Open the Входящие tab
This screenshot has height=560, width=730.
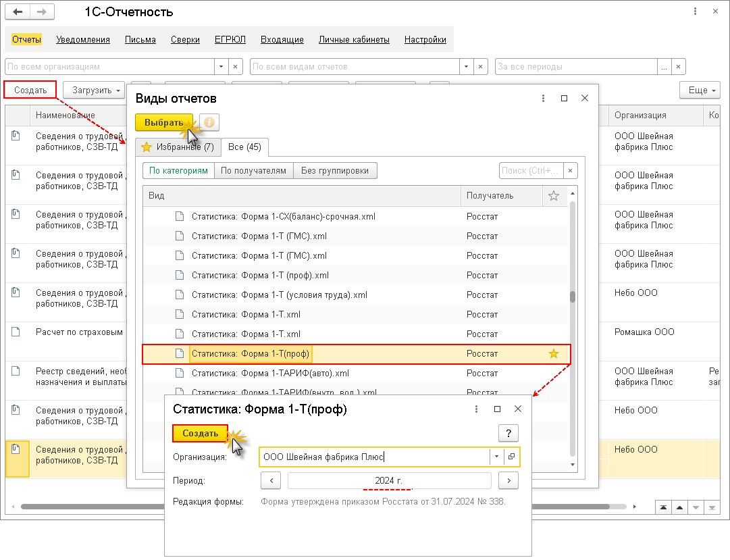[282, 40]
